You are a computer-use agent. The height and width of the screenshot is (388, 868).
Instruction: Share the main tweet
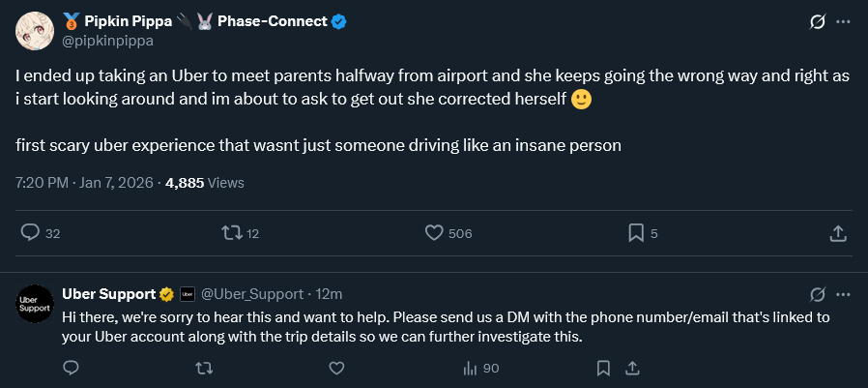coord(838,233)
